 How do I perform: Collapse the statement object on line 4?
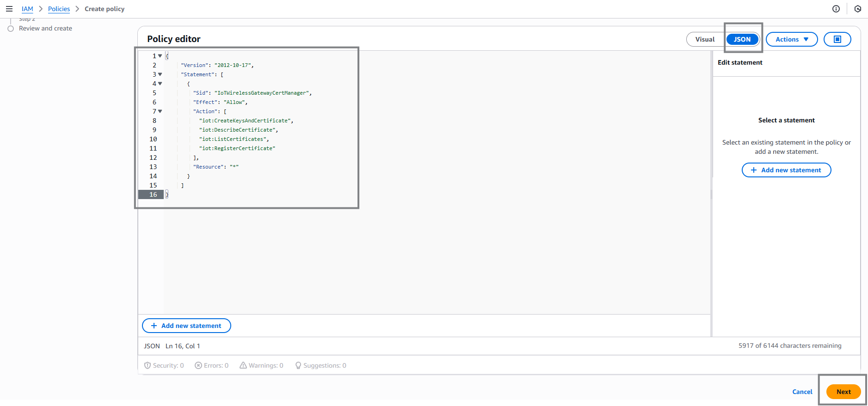pos(160,84)
